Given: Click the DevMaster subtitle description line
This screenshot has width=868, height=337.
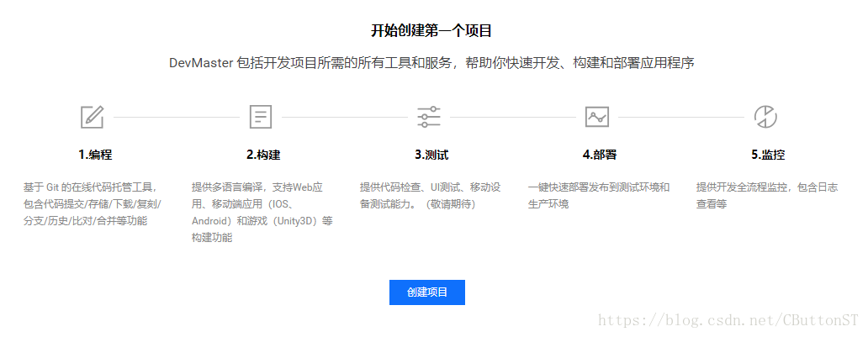Looking at the screenshot, I should point(431,63).
